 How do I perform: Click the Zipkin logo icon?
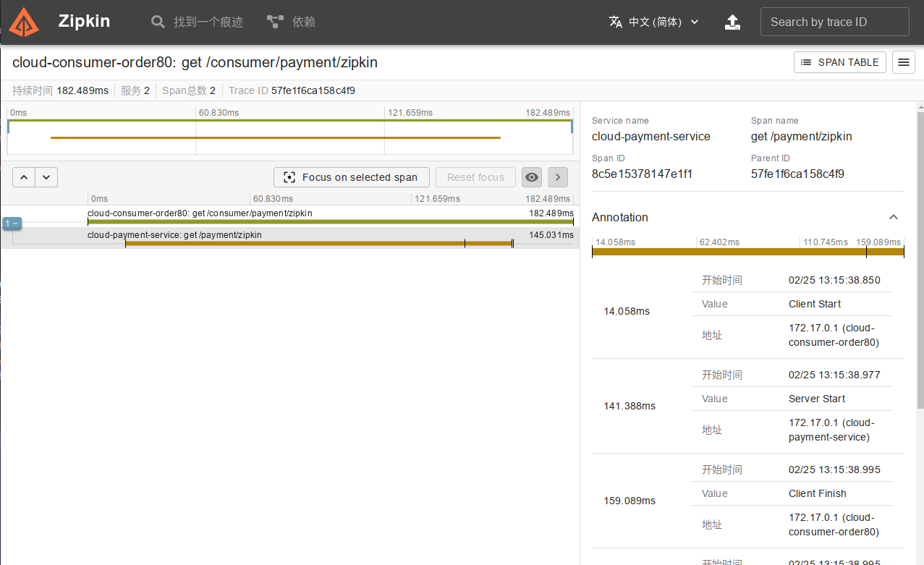(x=24, y=22)
